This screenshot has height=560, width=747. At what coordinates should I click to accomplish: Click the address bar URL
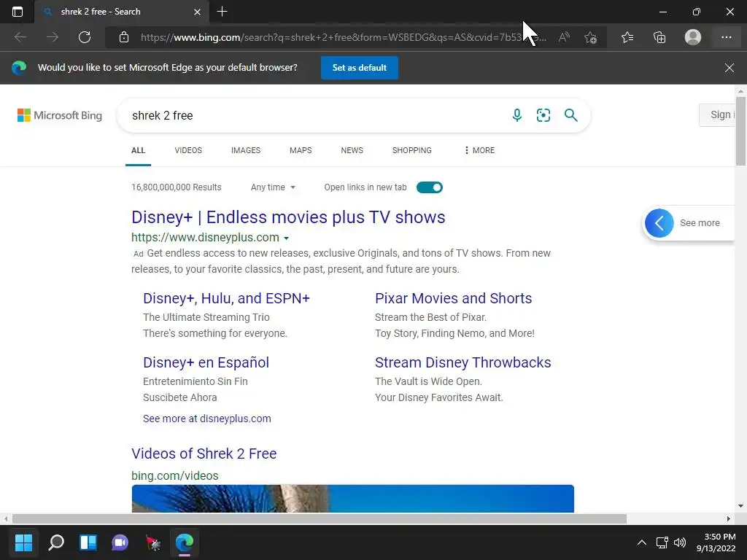pyautogui.click(x=343, y=37)
